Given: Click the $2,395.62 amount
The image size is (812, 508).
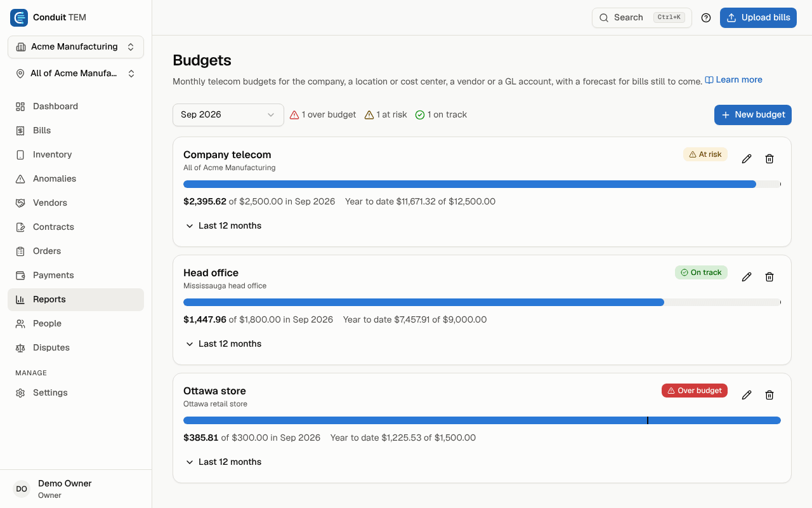Looking at the screenshot, I should tap(205, 202).
